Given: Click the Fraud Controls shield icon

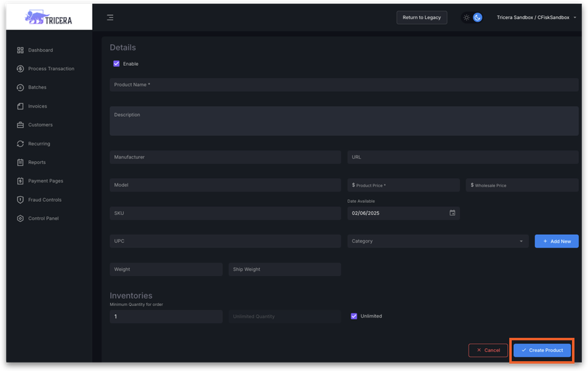Looking at the screenshot, I should point(20,200).
